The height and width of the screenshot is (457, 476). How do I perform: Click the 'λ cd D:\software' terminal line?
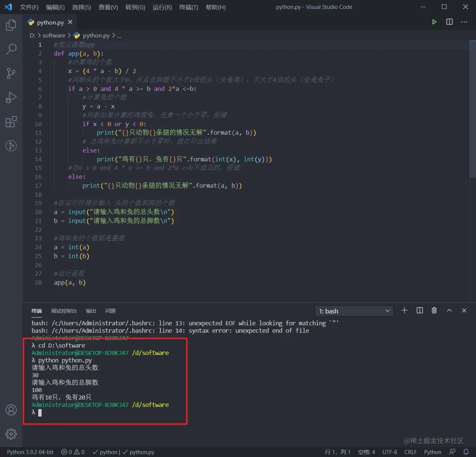click(58, 345)
